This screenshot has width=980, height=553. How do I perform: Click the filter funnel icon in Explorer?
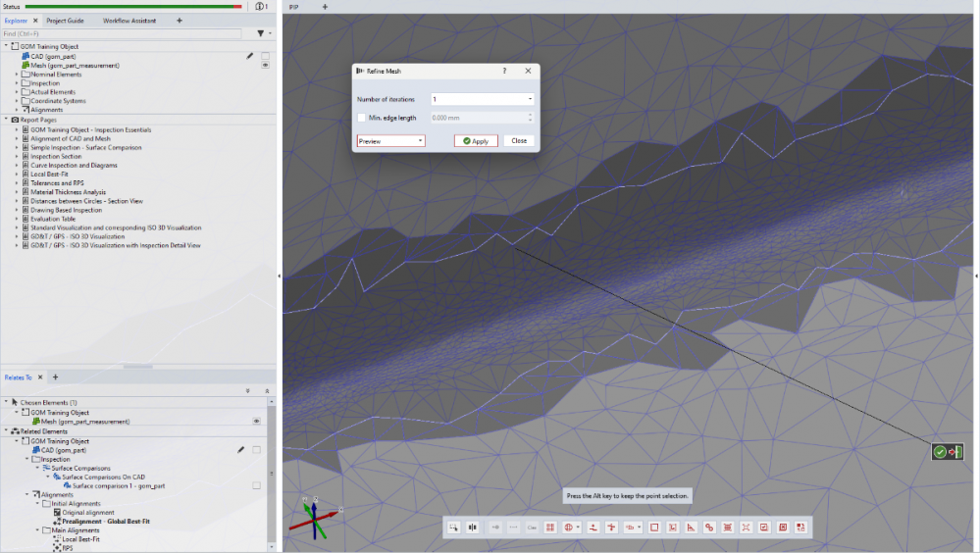point(260,33)
